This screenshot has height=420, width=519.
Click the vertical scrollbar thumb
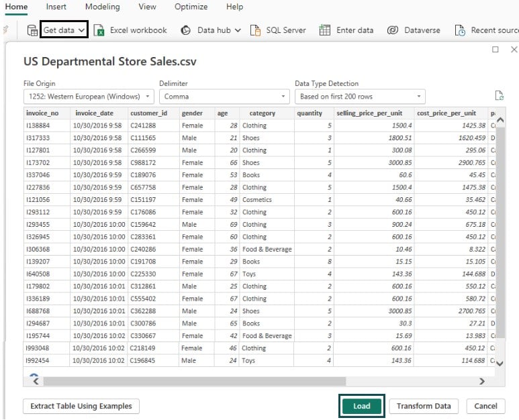tap(500, 231)
